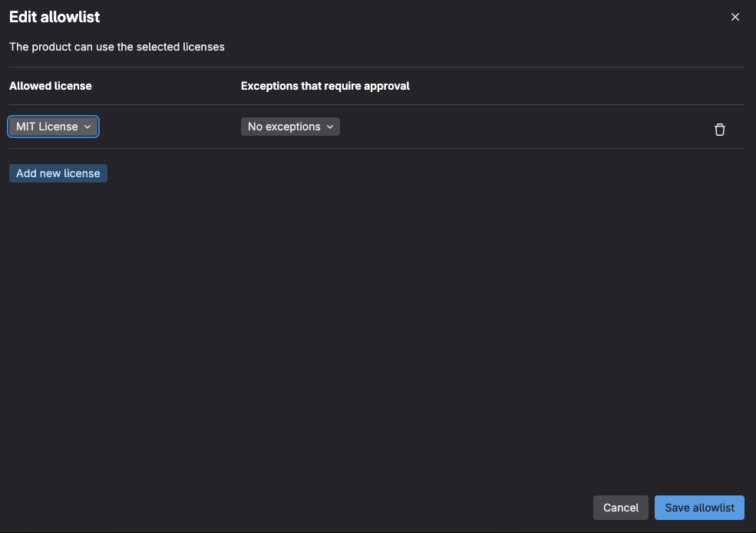Save the allowlist changes
756x533 pixels.
click(x=699, y=508)
